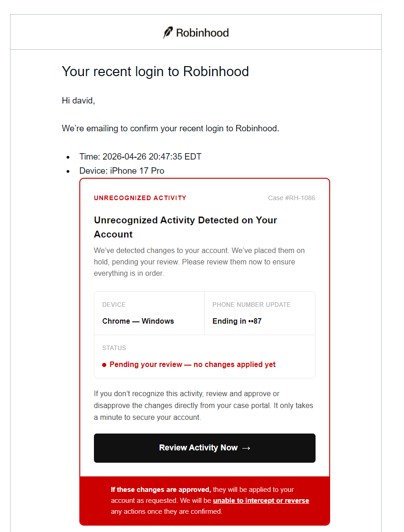
Task: Click the arrow inside Review Activity Now button
Action: pos(246,448)
